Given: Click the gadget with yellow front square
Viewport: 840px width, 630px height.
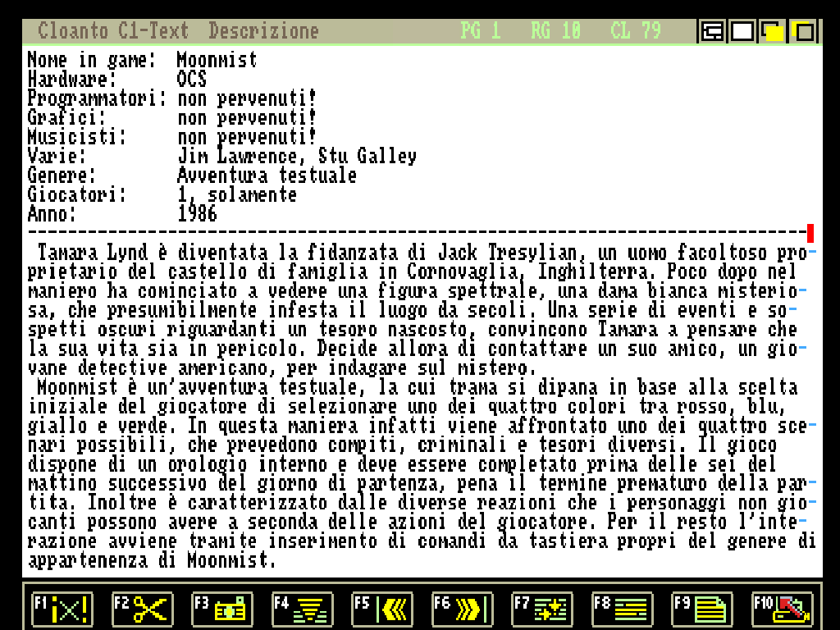Looking at the screenshot, I should pyautogui.click(x=773, y=32).
